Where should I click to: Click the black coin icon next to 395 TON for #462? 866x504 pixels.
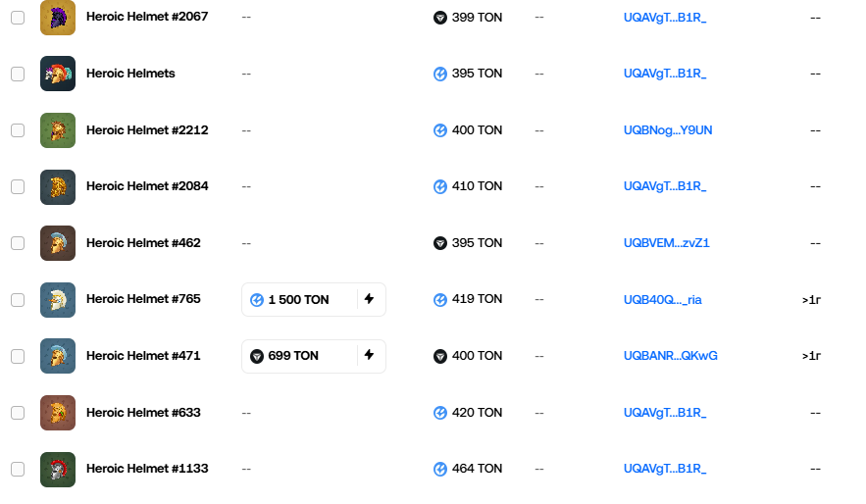pos(440,243)
